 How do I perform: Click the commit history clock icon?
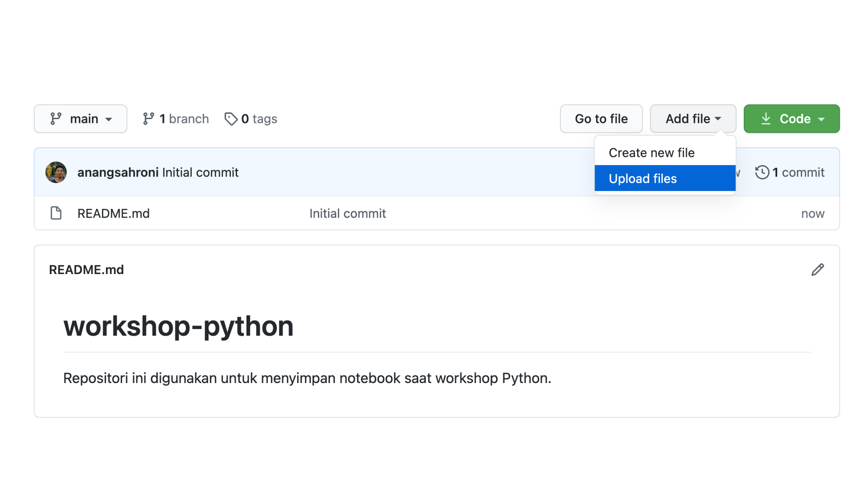(x=762, y=172)
